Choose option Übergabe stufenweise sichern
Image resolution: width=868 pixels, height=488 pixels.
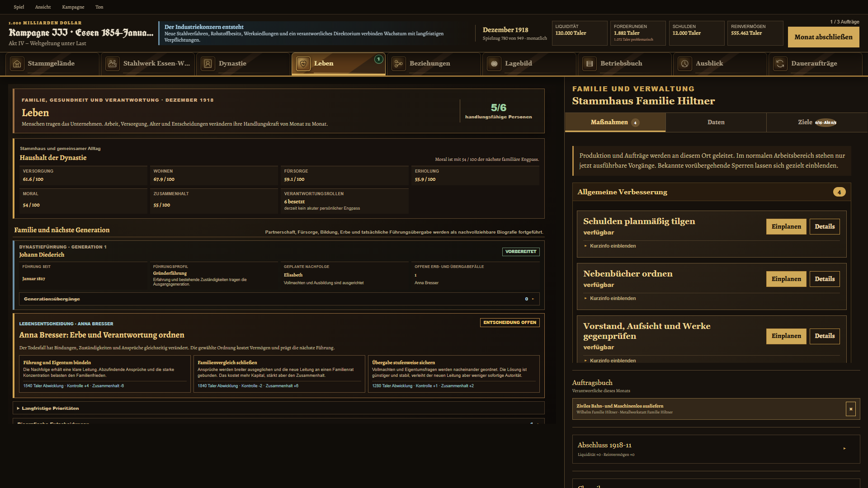453,374
